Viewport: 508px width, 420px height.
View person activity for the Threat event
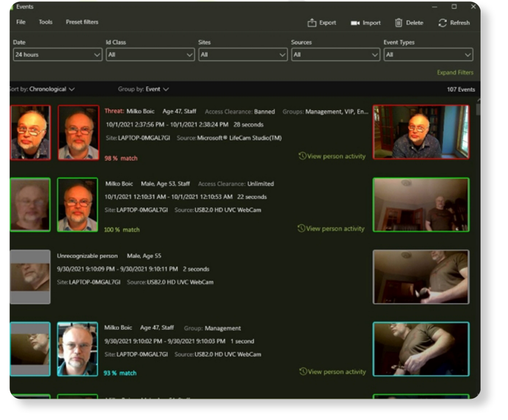336,156
